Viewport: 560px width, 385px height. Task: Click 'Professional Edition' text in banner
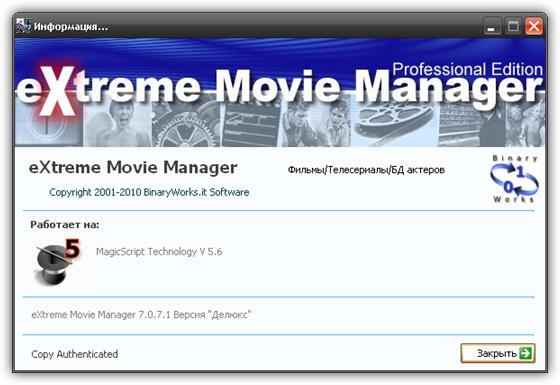point(468,69)
